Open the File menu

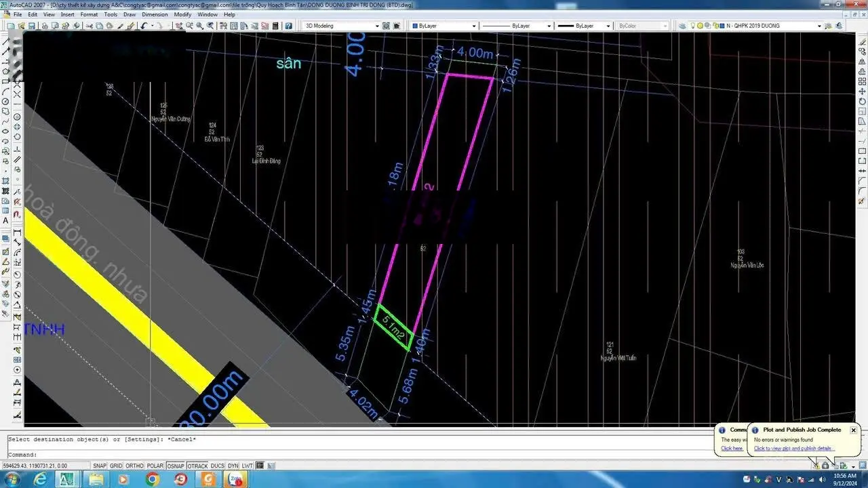(17, 14)
